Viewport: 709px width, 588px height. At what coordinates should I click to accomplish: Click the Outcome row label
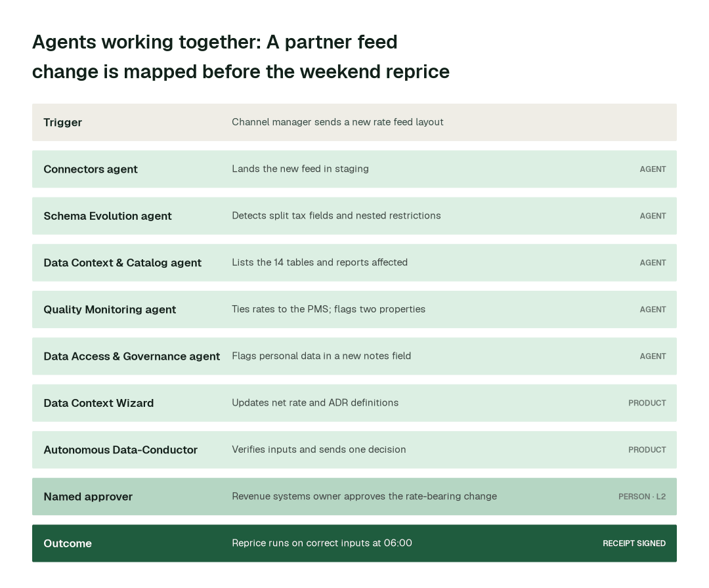click(68, 543)
